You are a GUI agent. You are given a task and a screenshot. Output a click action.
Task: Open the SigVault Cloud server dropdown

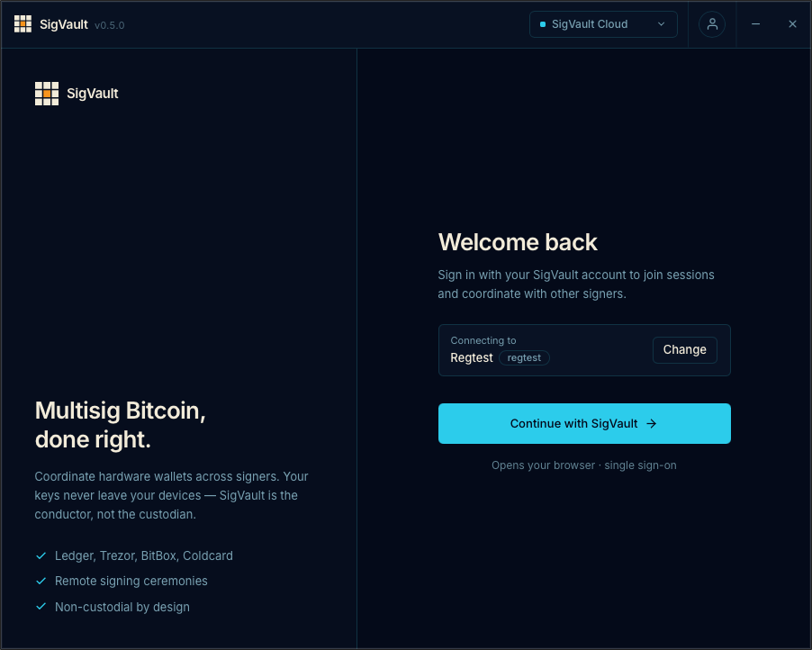pyautogui.click(x=603, y=24)
